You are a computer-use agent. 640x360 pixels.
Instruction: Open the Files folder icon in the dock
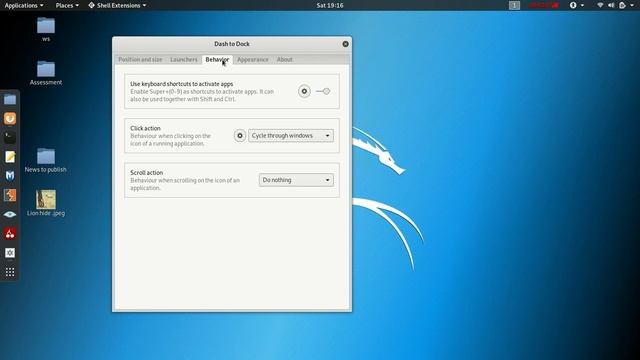[10, 99]
